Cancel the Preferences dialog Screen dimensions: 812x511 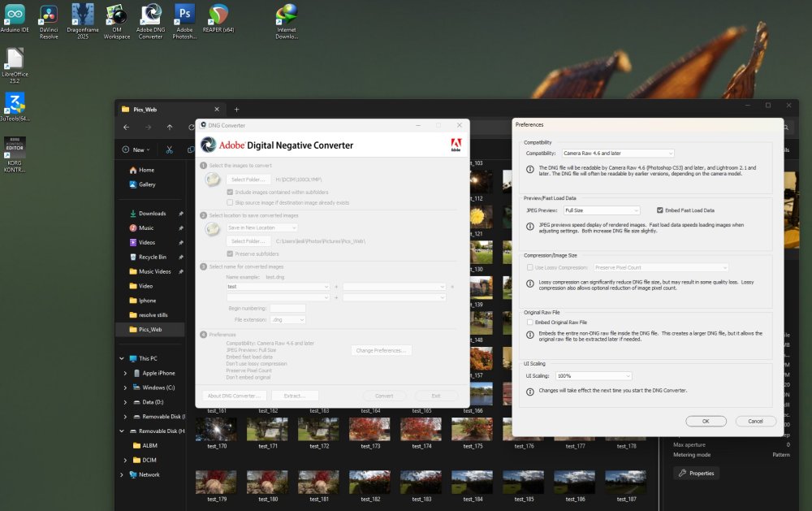click(755, 421)
